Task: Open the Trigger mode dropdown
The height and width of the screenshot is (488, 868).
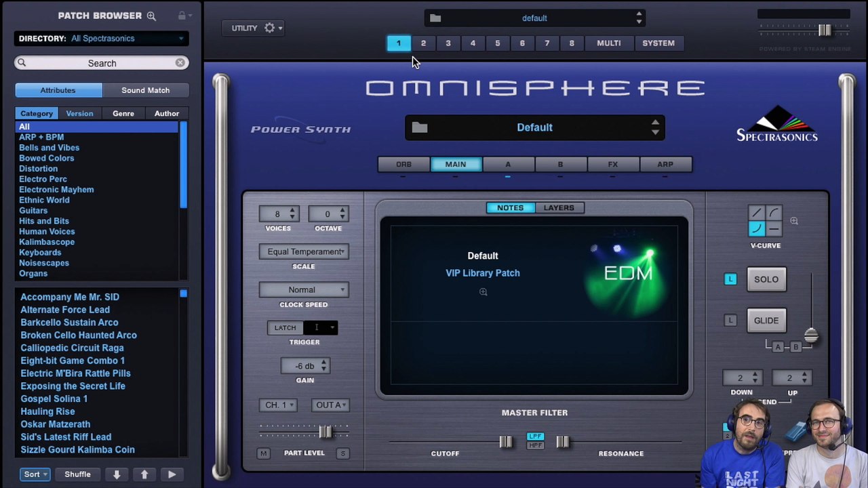Action: (x=321, y=327)
